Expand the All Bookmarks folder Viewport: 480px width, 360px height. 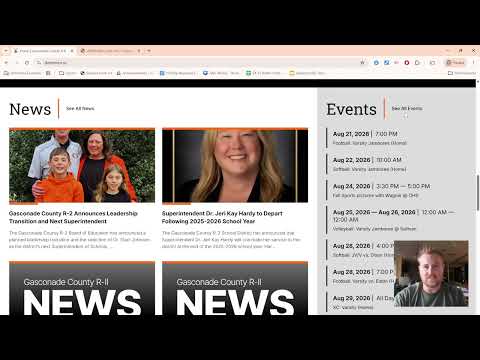point(462,73)
